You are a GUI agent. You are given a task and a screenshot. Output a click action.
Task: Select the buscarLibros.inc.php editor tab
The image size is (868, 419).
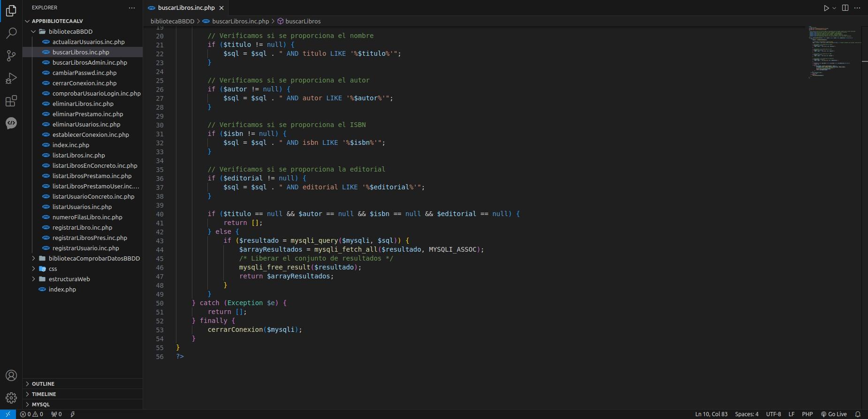(185, 8)
